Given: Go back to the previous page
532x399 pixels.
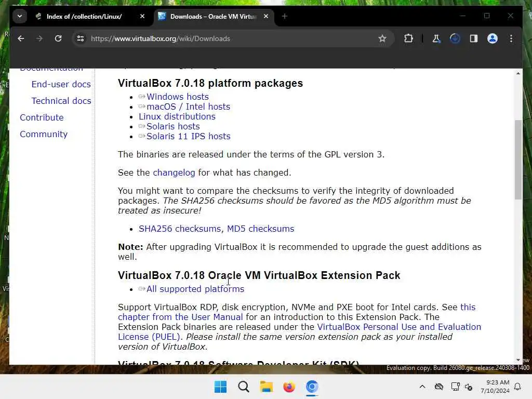Looking at the screenshot, I should pos(21,38).
